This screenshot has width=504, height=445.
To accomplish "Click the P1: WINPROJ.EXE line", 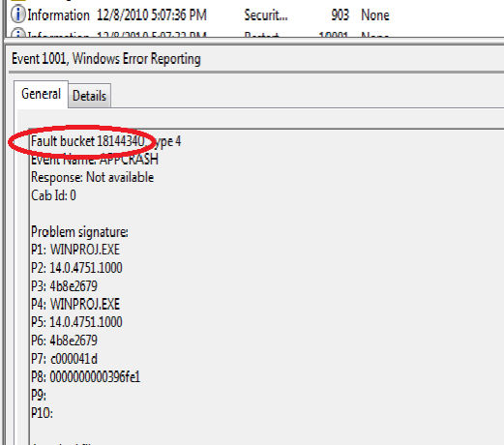I will coord(75,250).
